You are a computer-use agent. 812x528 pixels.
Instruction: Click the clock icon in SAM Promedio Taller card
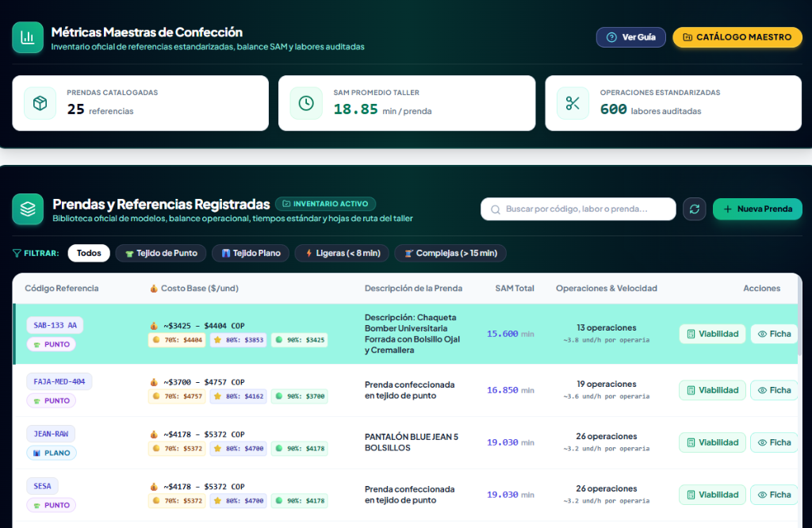click(306, 103)
